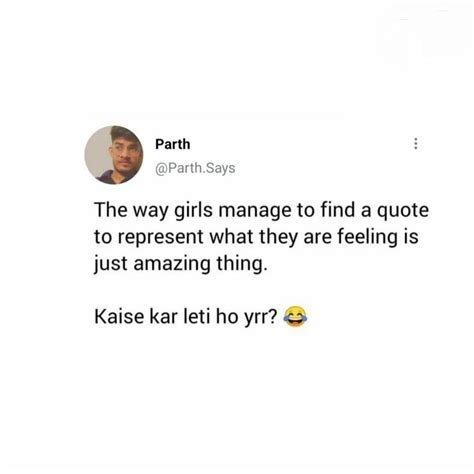Click the word "feeling" in the post
The width and height of the screenshot is (474, 474).
pyautogui.click(x=368, y=237)
